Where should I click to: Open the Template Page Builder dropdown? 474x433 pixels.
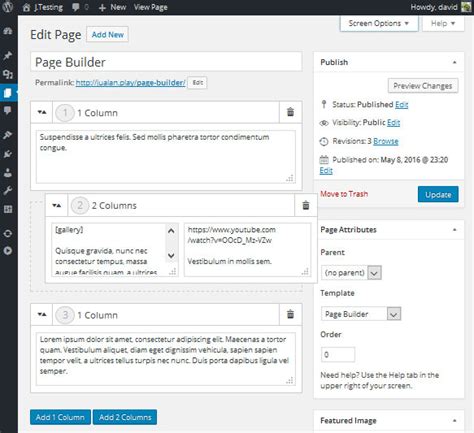tap(361, 314)
